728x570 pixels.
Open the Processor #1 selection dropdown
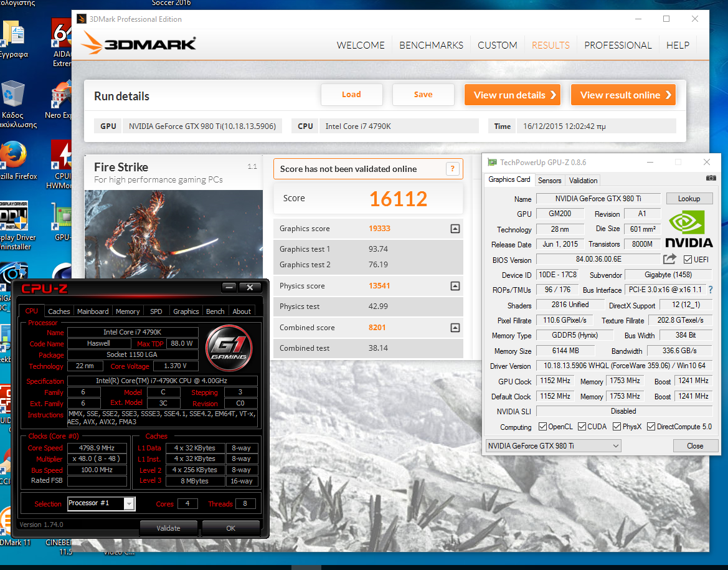[x=102, y=503]
